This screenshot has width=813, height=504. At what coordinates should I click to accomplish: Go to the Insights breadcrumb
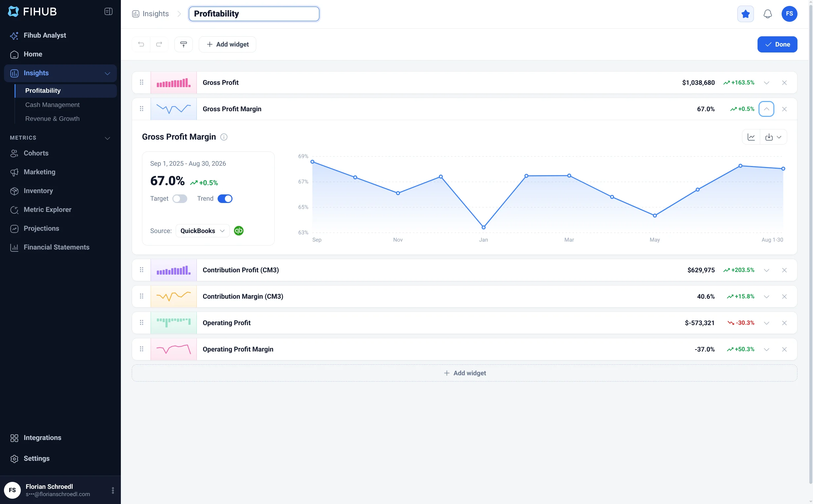click(151, 14)
